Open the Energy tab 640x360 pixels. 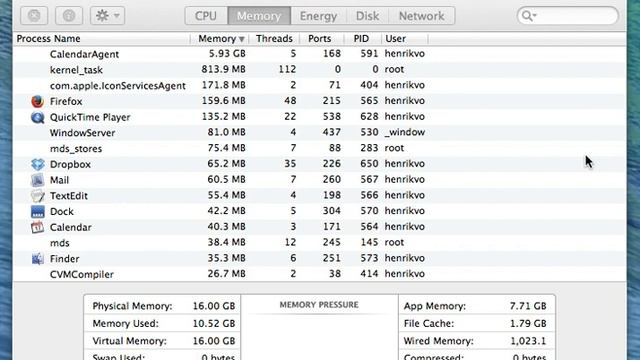click(318, 16)
